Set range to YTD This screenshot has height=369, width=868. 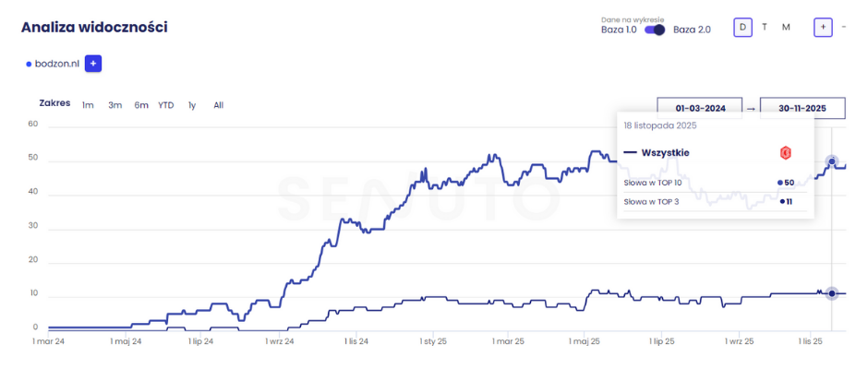(166, 105)
